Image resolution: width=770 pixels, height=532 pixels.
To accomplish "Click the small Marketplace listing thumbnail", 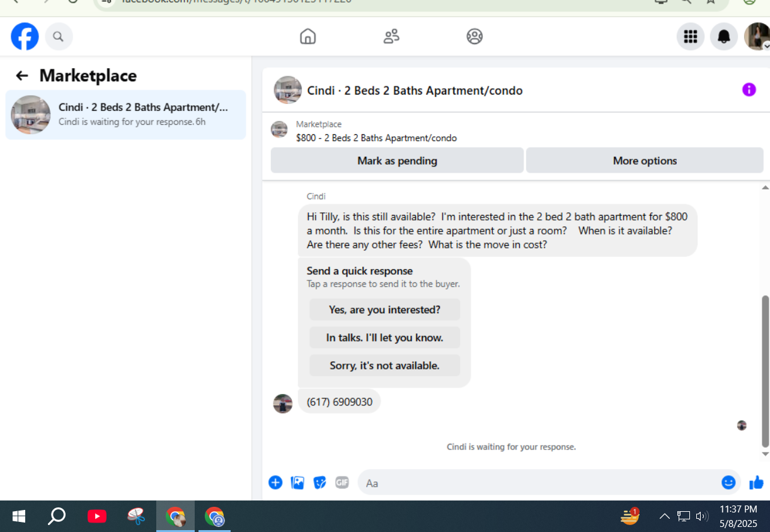I will tap(279, 130).
